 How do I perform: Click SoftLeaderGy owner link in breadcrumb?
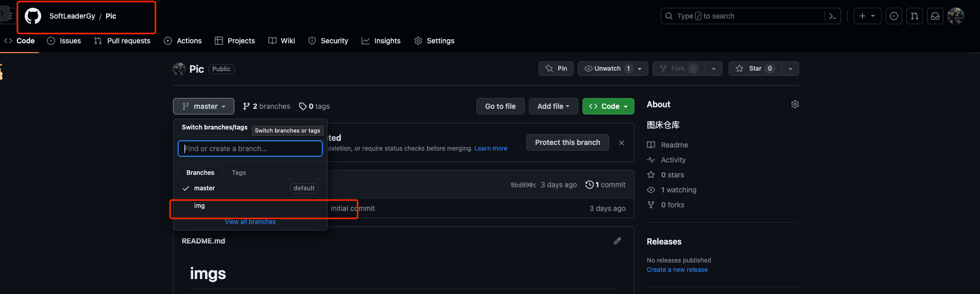72,16
